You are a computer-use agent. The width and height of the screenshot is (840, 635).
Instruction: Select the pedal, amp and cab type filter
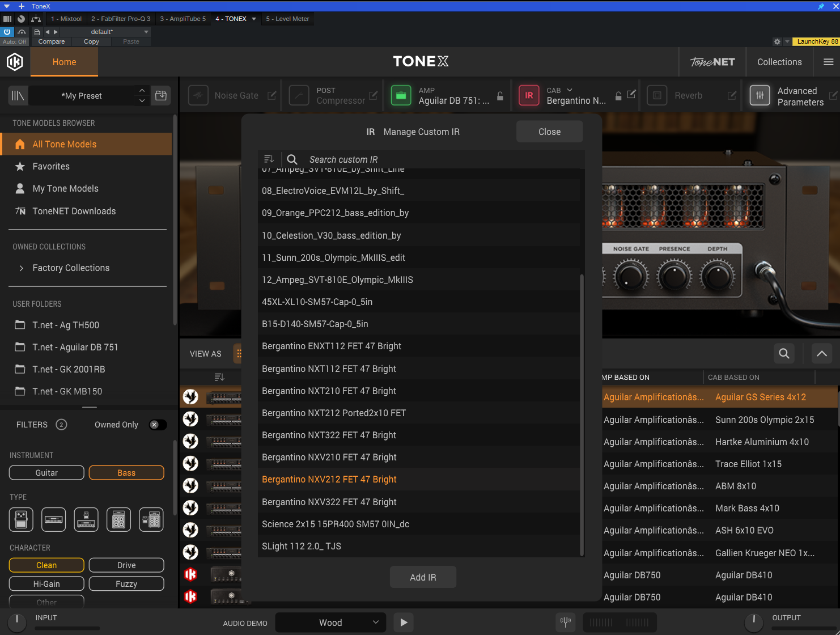tap(151, 519)
